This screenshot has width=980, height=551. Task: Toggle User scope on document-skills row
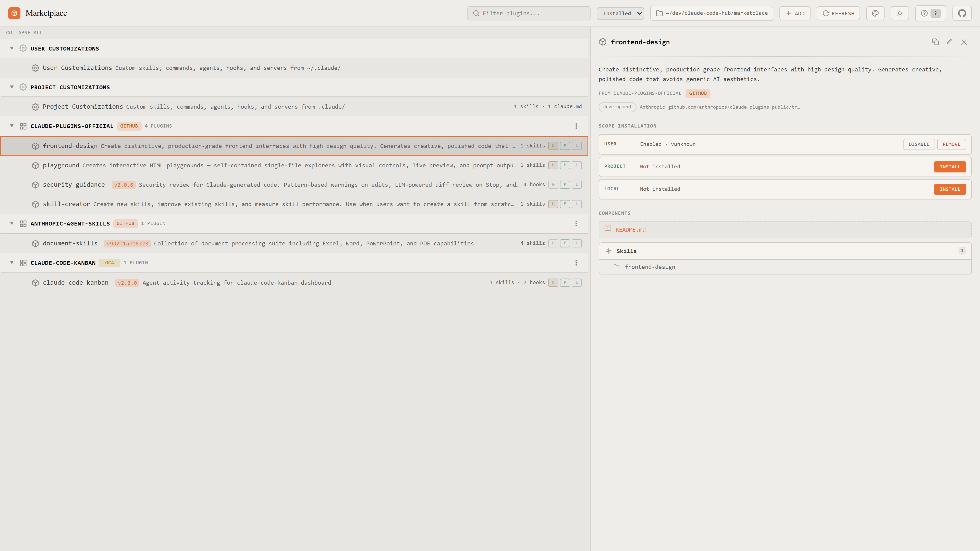pyautogui.click(x=553, y=243)
